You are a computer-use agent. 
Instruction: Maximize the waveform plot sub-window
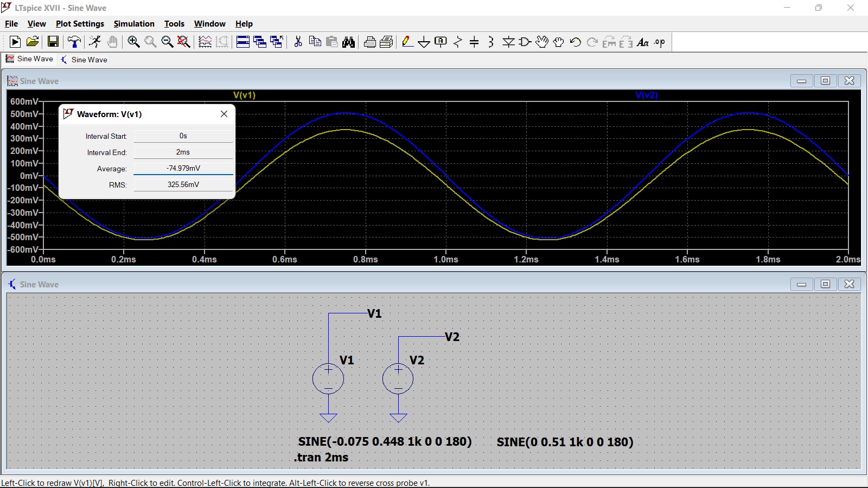(x=826, y=81)
